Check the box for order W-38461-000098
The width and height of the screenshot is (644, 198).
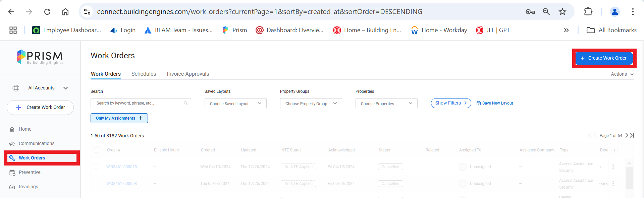96,184
